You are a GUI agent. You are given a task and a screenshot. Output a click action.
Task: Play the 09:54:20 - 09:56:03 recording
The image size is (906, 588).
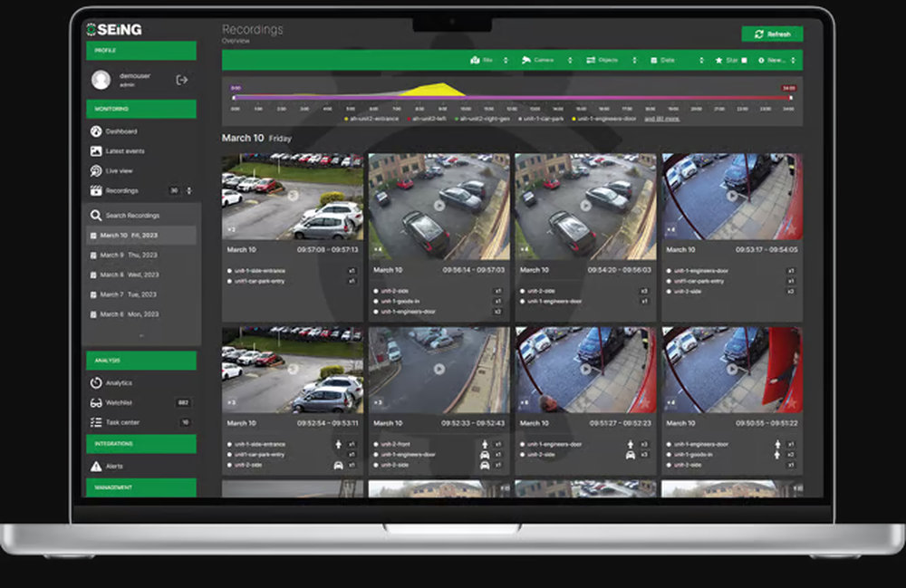[x=586, y=205]
